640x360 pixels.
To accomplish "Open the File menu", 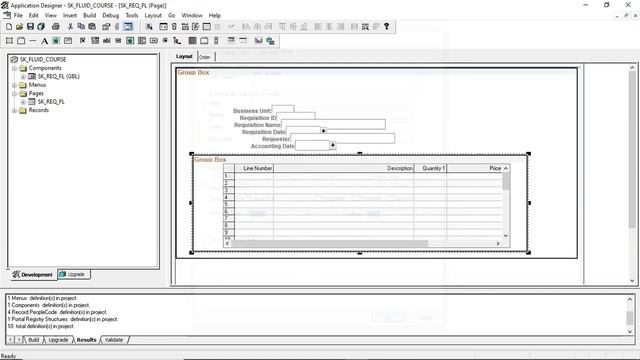I will [18, 16].
